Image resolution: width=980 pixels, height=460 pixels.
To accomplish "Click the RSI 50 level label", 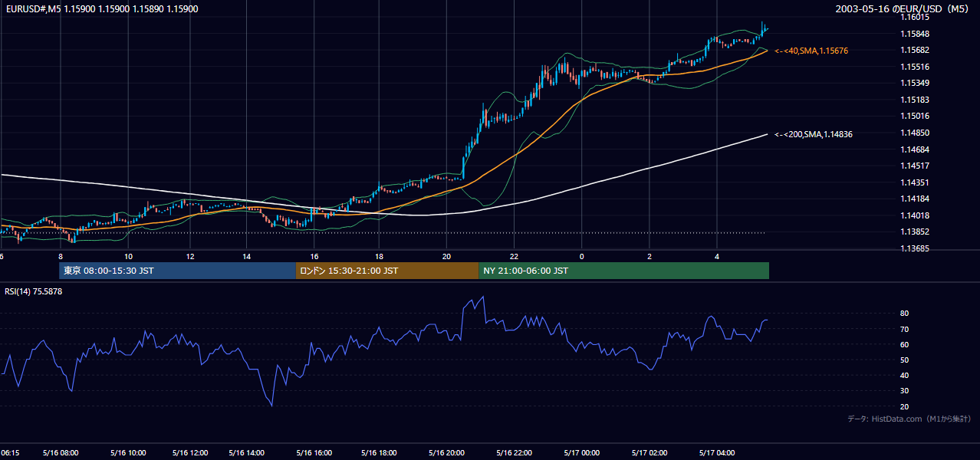I will (x=905, y=360).
